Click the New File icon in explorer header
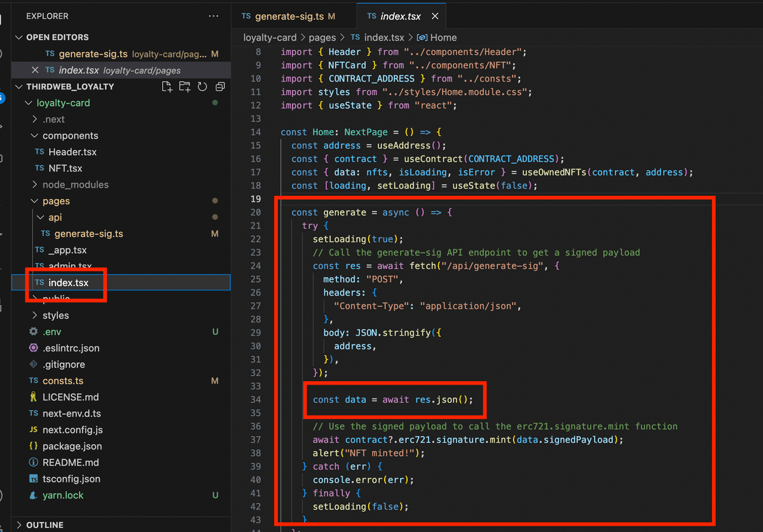 (x=167, y=86)
